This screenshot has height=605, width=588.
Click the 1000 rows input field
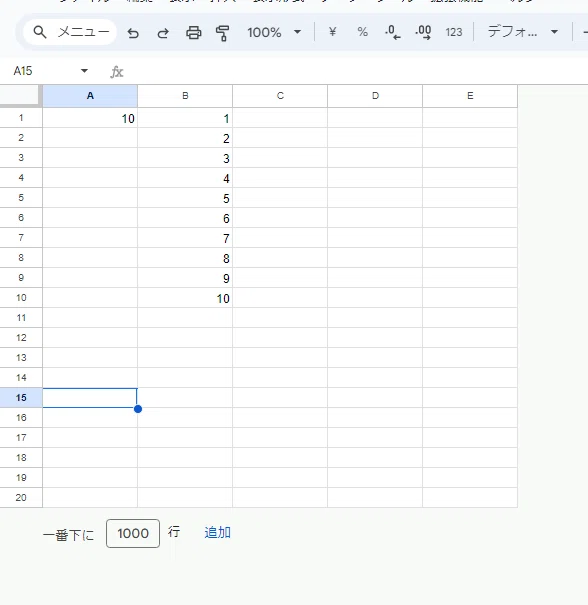[133, 533]
